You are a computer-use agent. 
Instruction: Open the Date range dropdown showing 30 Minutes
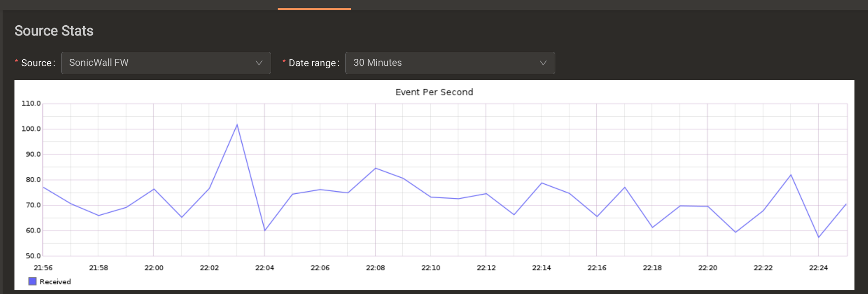pos(450,63)
